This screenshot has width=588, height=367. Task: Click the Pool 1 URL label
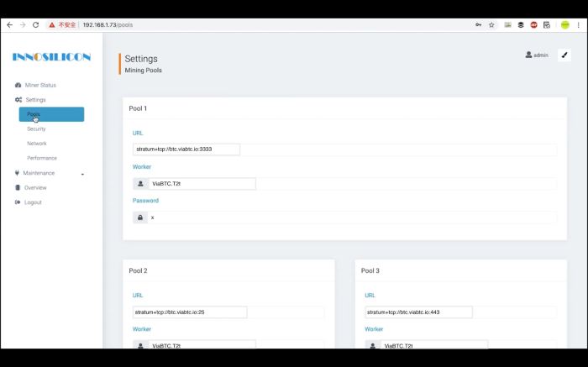(x=138, y=133)
